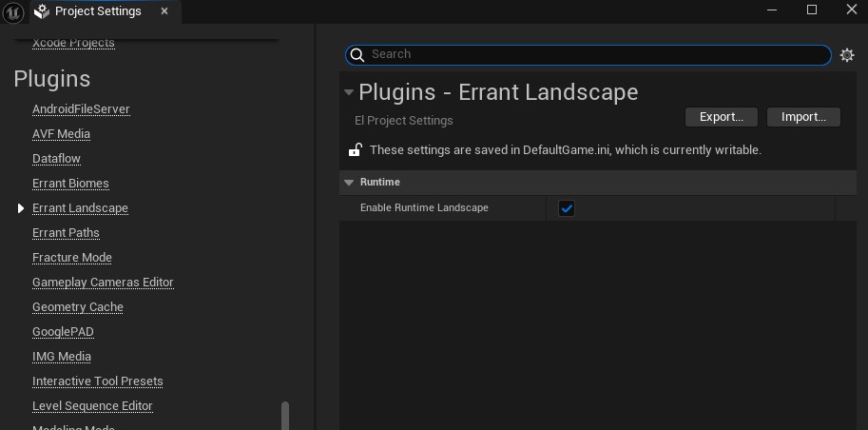Collapse the Plugins - Errant Landscape header
Image resolution: width=868 pixels, height=430 pixels.
click(349, 92)
